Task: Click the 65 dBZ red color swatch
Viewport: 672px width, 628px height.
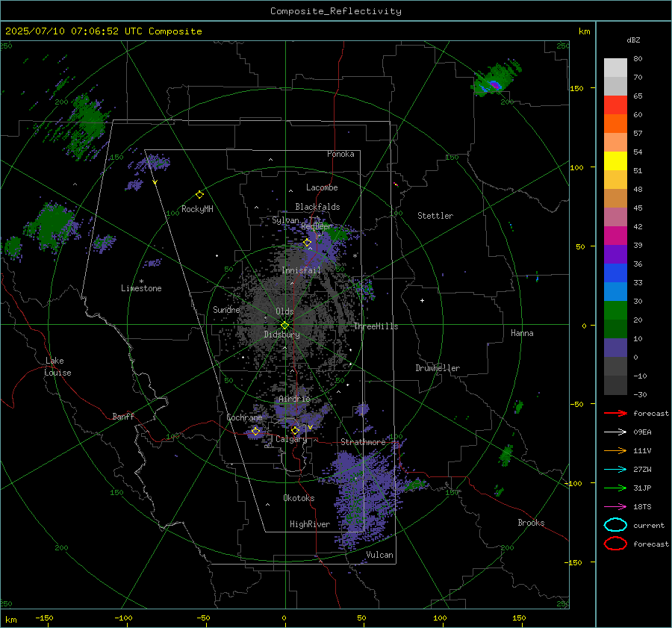Action: pyautogui.click(x=615, y=105)
